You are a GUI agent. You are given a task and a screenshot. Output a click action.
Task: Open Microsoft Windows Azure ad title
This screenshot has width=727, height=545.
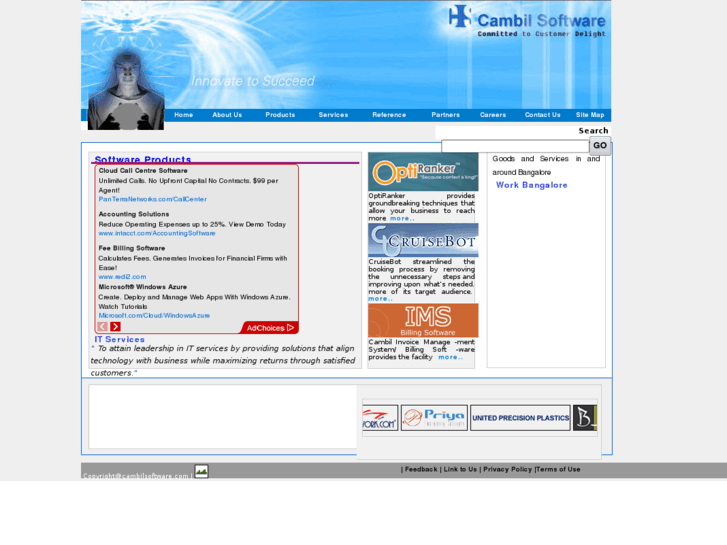pyautogui.click(x=142, y=287)
